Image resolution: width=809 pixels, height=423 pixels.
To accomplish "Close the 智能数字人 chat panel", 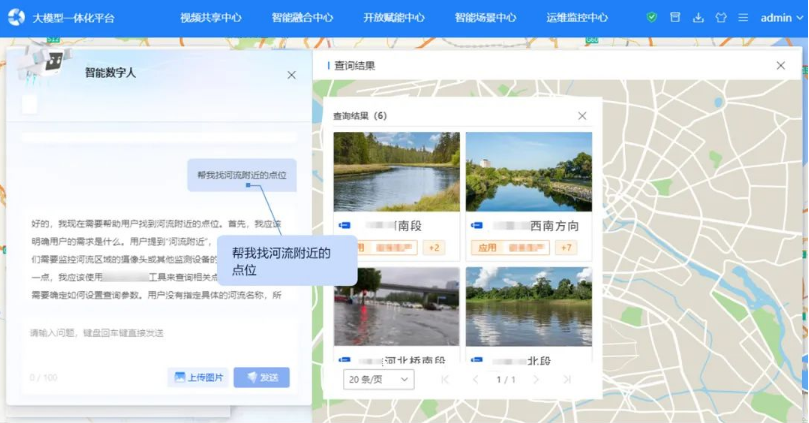I will point(291,75).
